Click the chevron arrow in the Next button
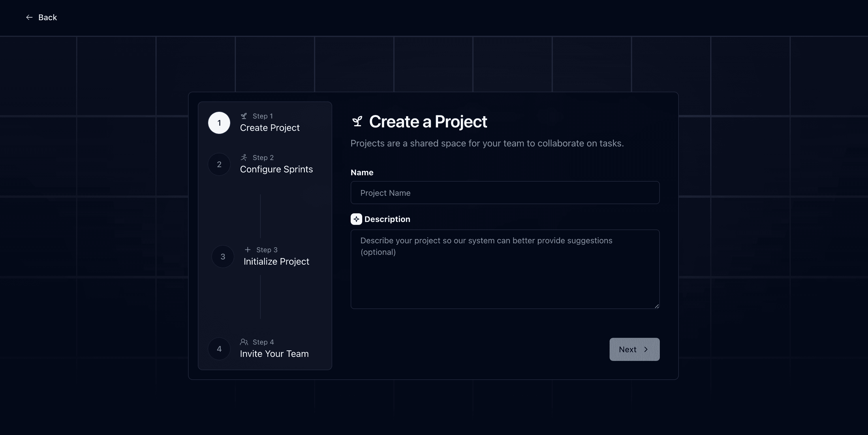 pyautogui.click(x=646, y=349)
